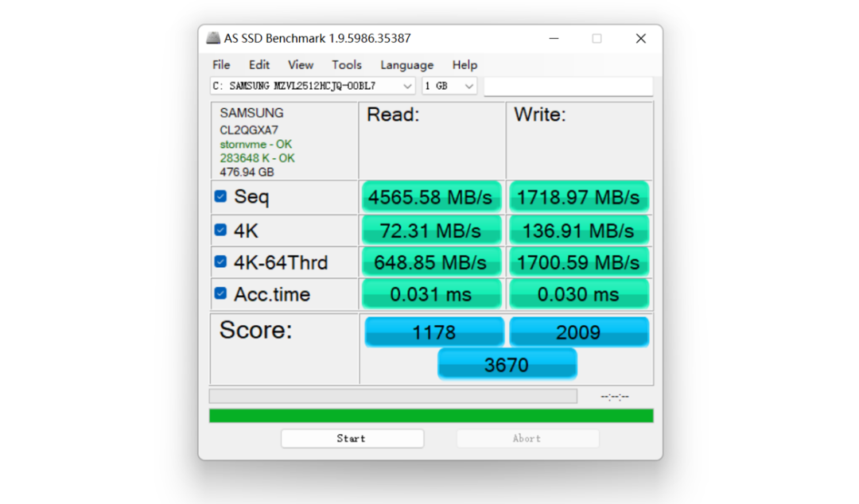This screenshot has width=859, height=504.
Task: Click the Start button
Action: point(352,438)
